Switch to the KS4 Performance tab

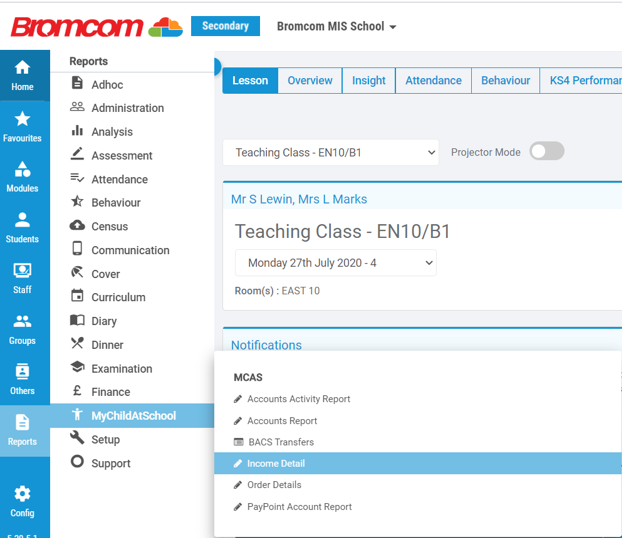tap(581, 81)
